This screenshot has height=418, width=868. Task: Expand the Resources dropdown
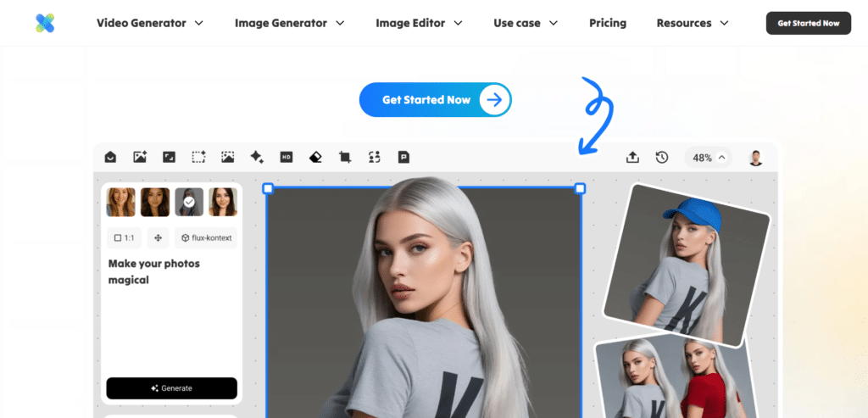tap(693, 23)
